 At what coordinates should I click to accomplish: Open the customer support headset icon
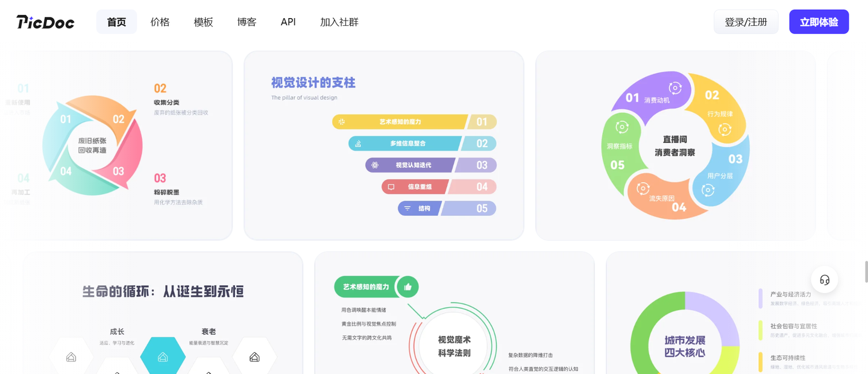(x=825, y=280)
